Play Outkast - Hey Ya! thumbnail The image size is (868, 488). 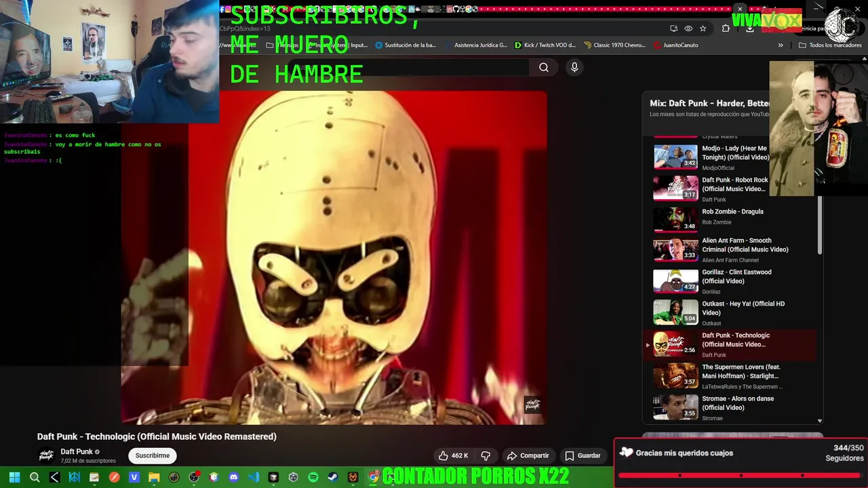click(x=675, y=312)
